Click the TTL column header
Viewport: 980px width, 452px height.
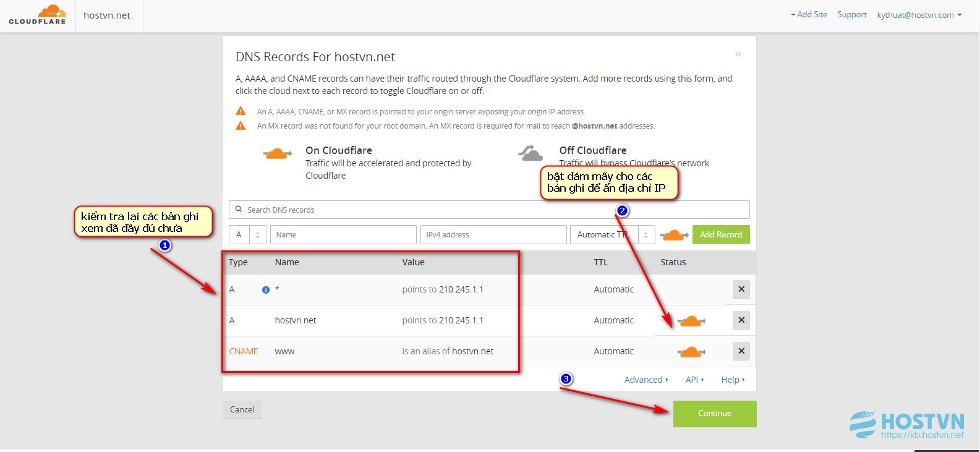click(x=601, y=262)
